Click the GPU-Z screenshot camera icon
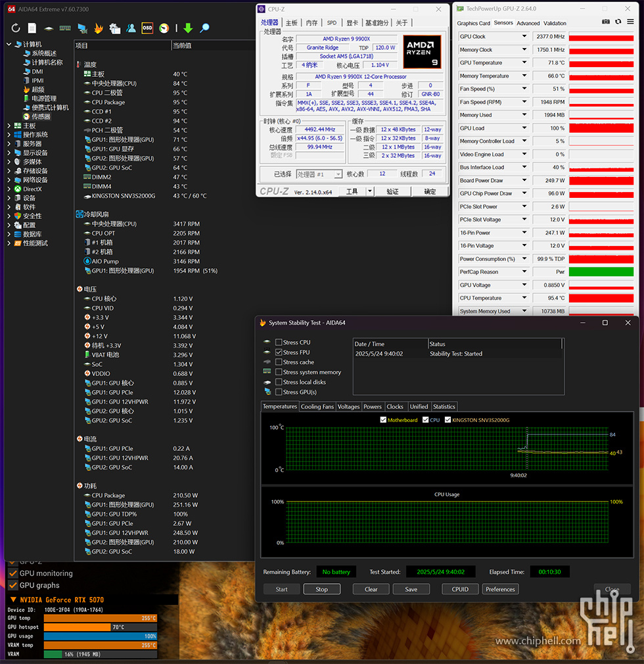Image resolution: width=644 pixels, height=664 pixels. pos(606,22)
